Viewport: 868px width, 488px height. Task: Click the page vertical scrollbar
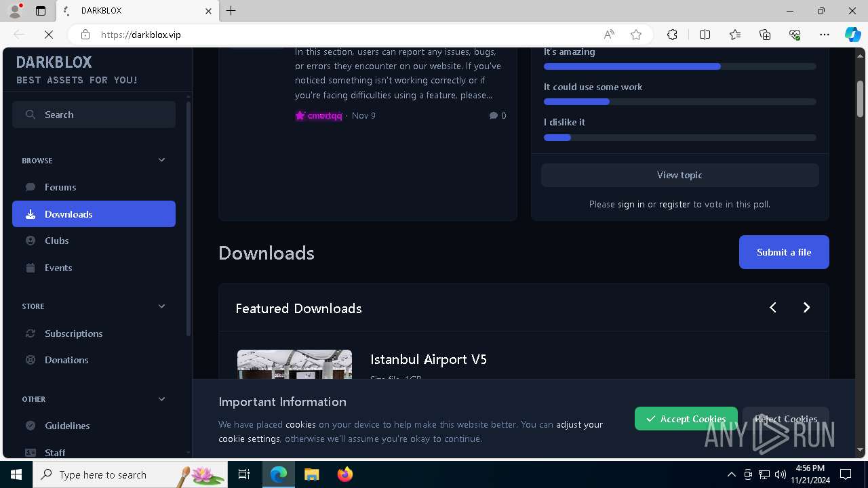(x=860, y=99)
